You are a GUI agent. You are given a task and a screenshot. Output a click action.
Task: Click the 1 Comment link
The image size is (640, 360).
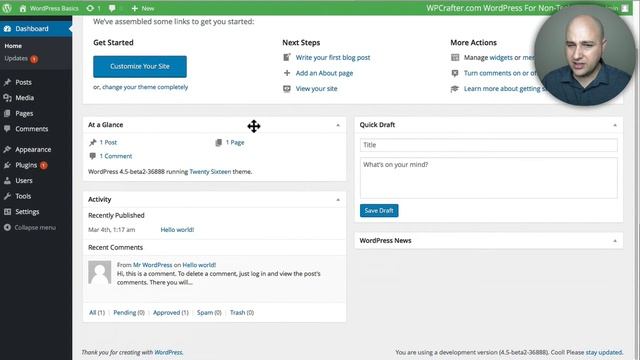point(116,156)
